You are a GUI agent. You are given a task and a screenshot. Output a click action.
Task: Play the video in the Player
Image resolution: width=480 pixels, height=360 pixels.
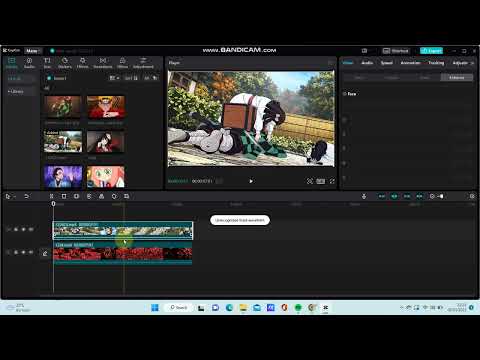(x=251, y=181)
